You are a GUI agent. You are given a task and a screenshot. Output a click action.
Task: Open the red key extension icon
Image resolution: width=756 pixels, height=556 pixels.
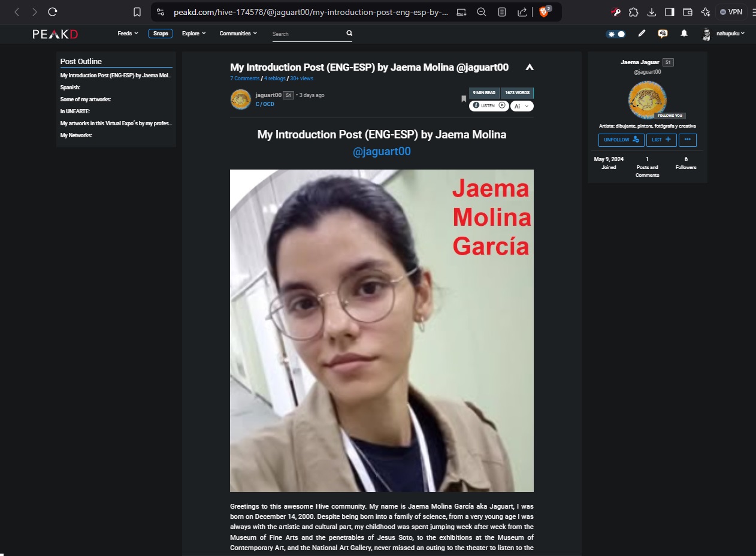615,12
